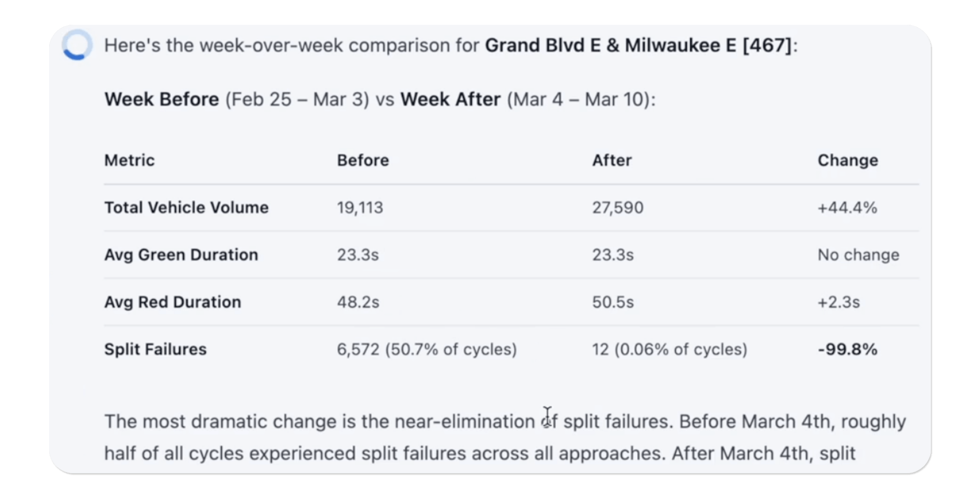Select the Avg Green Duration row label
Viewport: 980px width, 498px height.
click(x=181, y=255)
